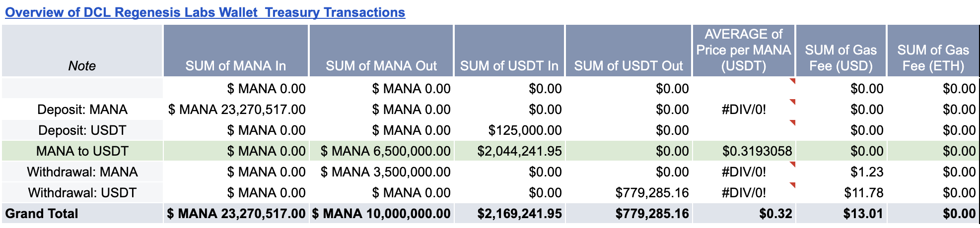Select the Note column header cell
Image resolution: width=980 pixels, height=228 pixels.
tap(82, 65)
